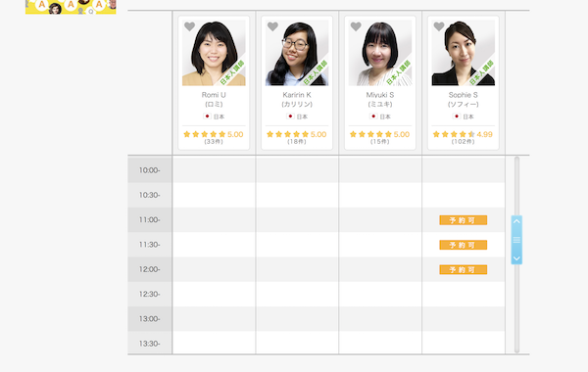The height and width of the screenshot is (372, 588).
Task: Open Miyuki S's profile photo
Action: coord(380,53)
